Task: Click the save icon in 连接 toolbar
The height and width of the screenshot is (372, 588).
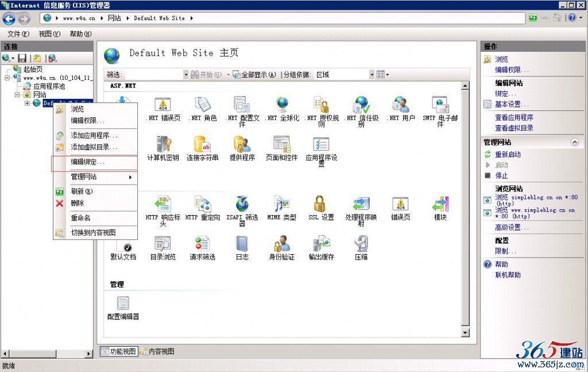Action: pyautogui.click(x=22, y=58)
